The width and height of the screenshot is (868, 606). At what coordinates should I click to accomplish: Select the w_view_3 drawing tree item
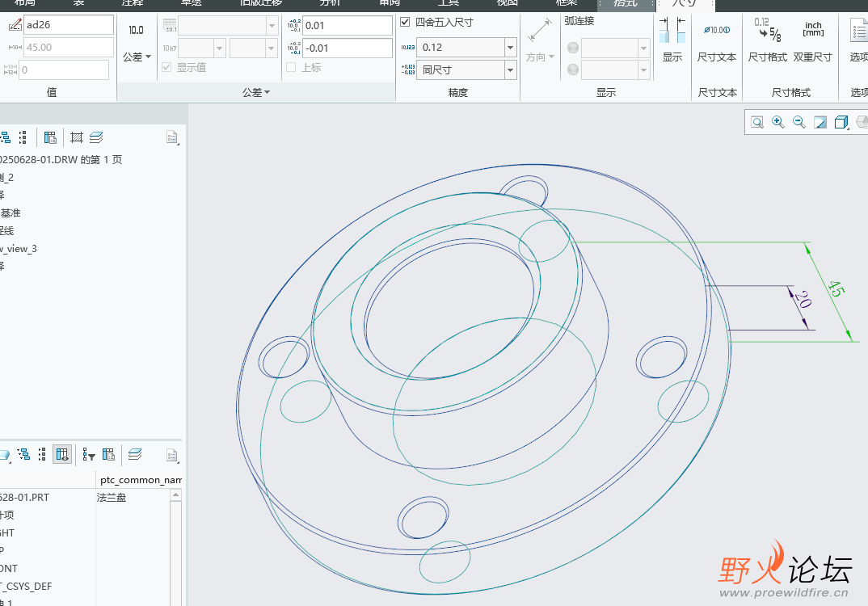pyautogui.click(x=19, y=249)
